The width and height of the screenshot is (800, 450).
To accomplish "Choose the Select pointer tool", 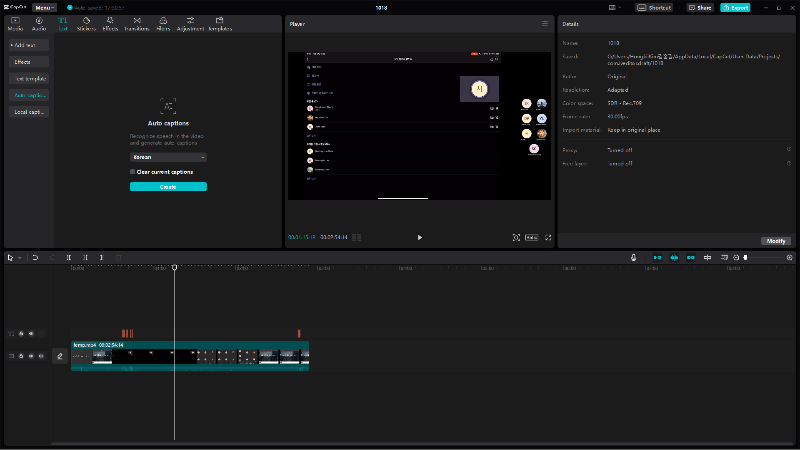I will pos(10,258).
